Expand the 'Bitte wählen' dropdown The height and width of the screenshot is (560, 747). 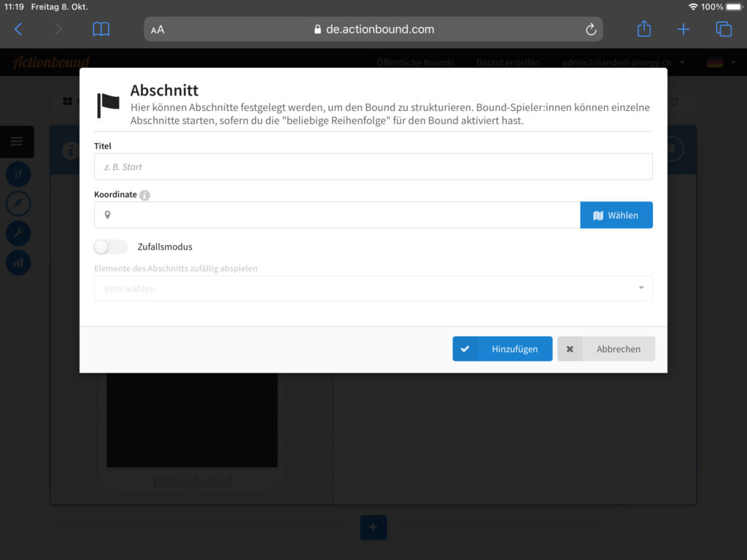click(x=373, y=289)
